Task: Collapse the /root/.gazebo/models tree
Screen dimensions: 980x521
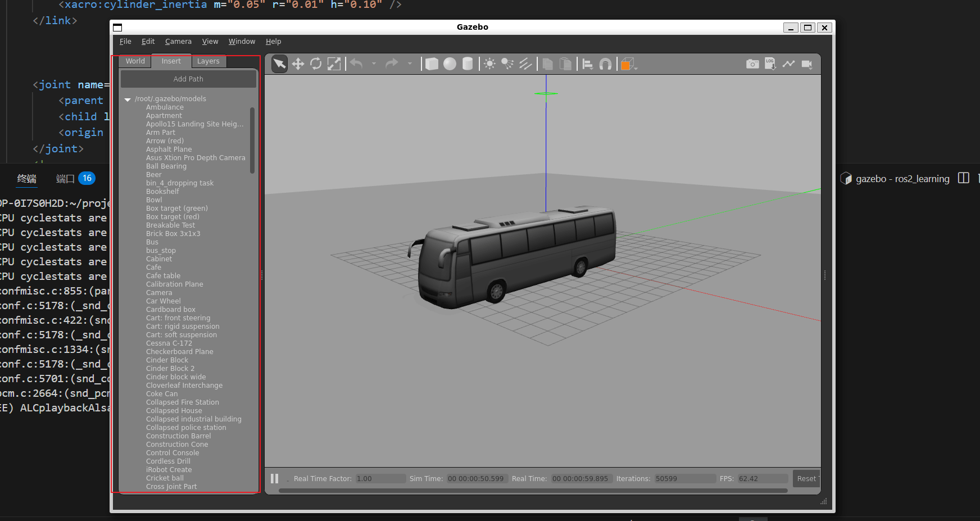Action: click(128, 99)
